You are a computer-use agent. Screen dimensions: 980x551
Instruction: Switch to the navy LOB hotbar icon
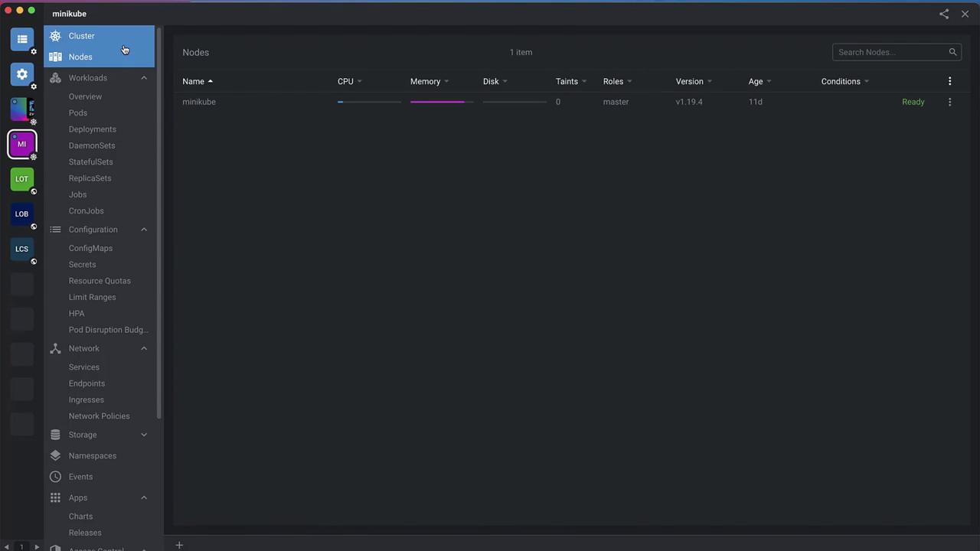(21, 214)
